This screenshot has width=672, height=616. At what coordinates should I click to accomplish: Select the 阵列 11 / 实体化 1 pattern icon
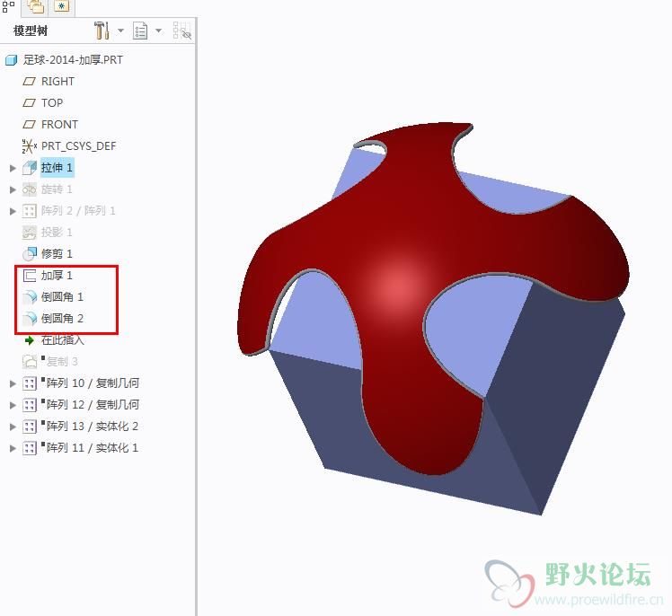click(29, 448)
